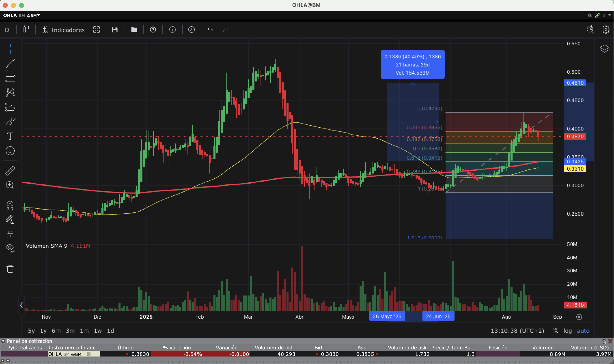Image resolution: width=614 pixels, height=364 pixels.
Task: Open saved chart layouts folder
Action: pyautogui.click(x=134, y=30)
